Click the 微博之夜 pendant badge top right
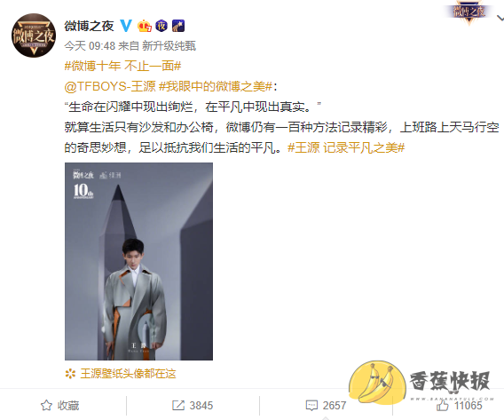 (469, 12)
